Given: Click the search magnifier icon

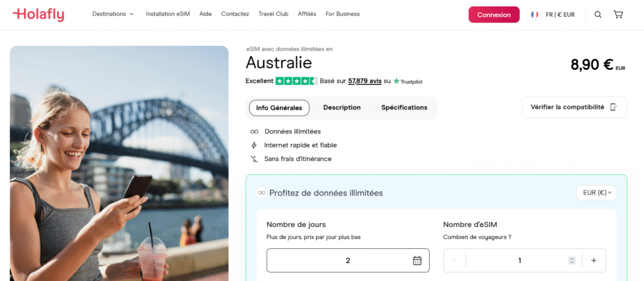Looking at the screenshot, I should pyautogui.click(x=598, y=14).
